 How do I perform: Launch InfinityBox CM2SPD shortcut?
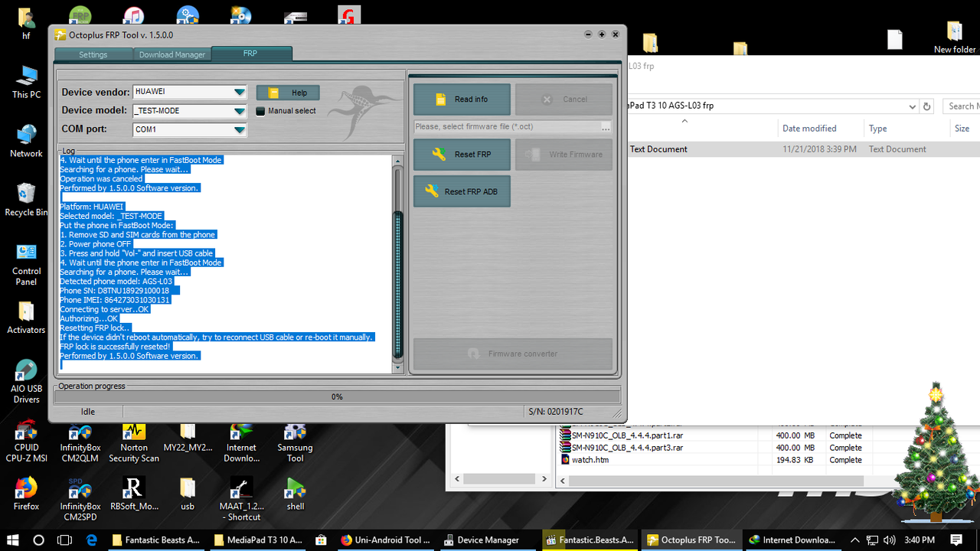(80, 499)
